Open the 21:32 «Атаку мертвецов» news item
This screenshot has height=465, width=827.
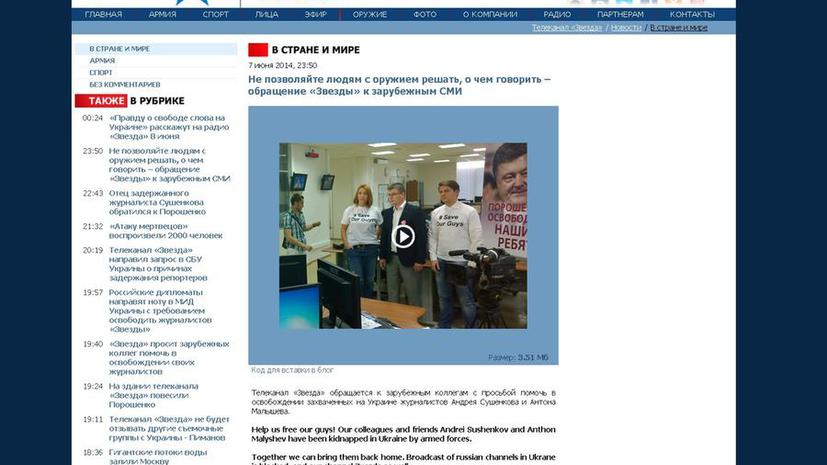click(x=166, y=231)
